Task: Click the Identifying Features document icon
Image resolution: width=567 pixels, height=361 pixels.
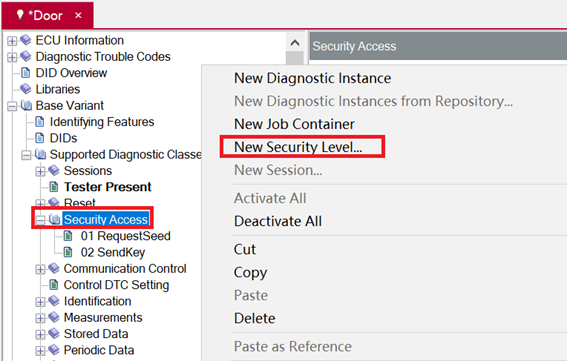Action: [40, 122]
